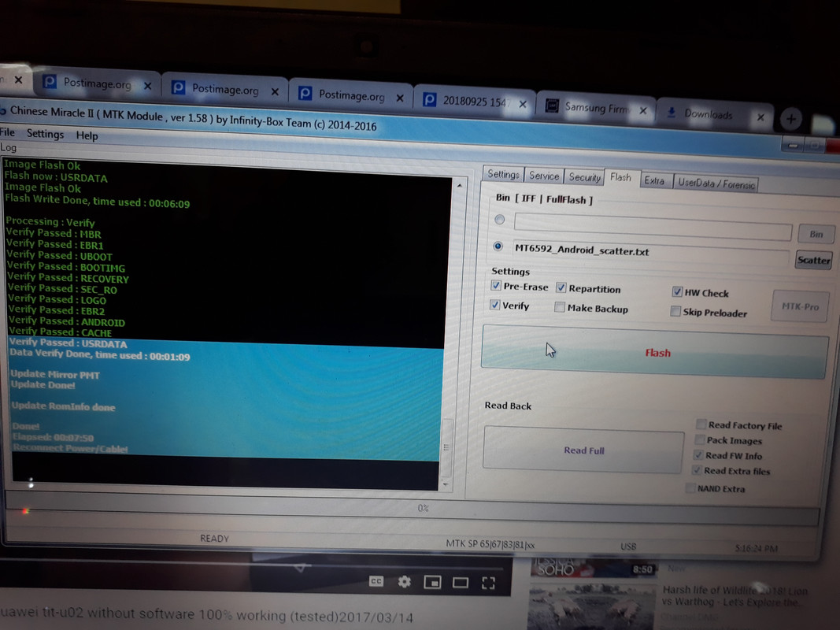Open the UserData / Forensic tab
Screen dimensions: 840x630
pos(716,183)
